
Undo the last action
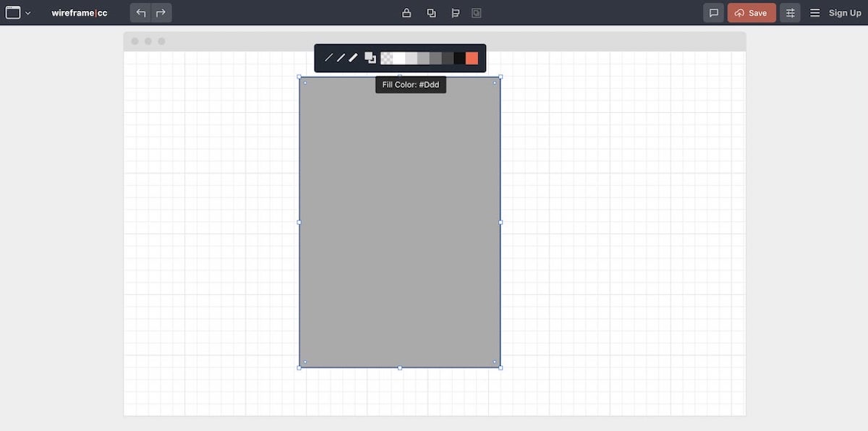(x=140, y=12)
